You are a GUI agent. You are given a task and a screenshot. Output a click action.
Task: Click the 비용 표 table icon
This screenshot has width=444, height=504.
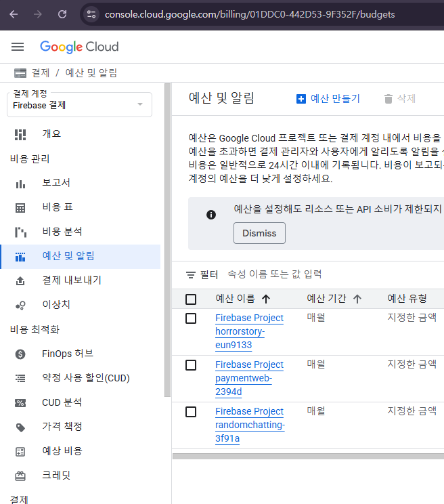click(x=20, y=208)
